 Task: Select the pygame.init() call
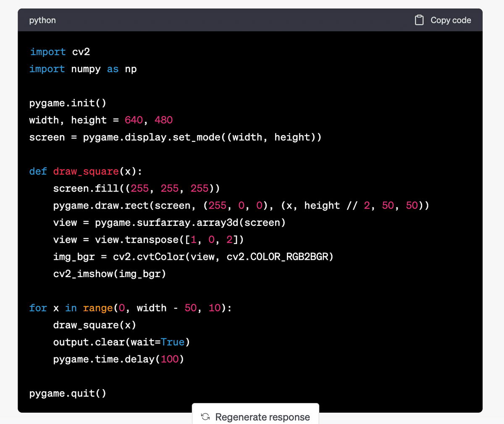click(x=67, y=103)
